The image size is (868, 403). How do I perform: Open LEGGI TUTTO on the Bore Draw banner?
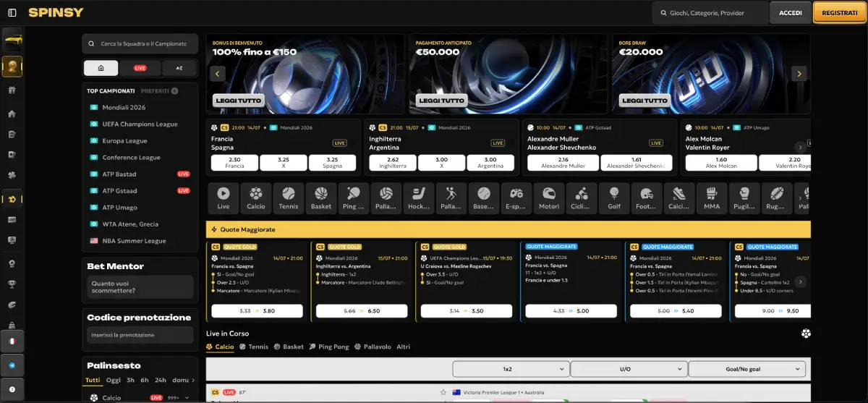point(645,101)
